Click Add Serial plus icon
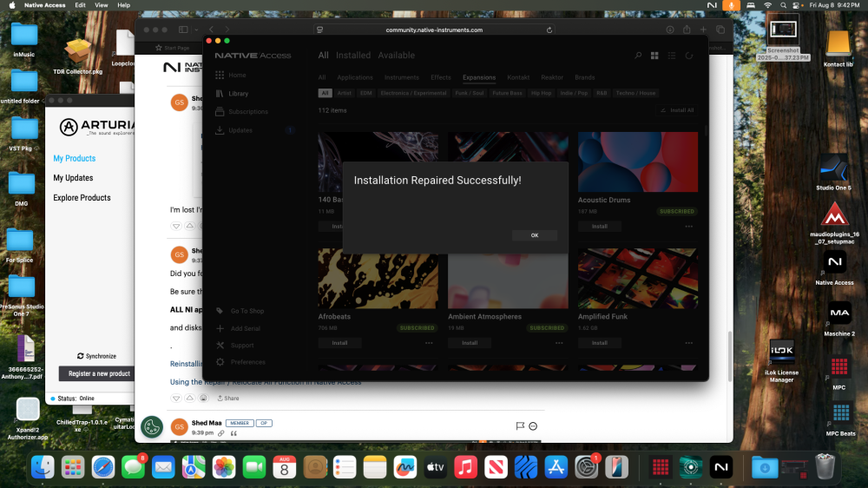 click(220, 328)
